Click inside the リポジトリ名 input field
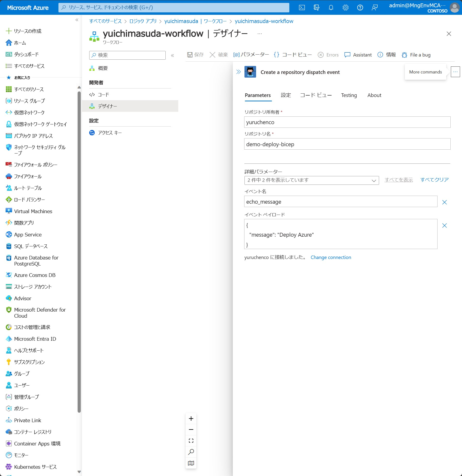Image resolution: width=462 pixels, height=476 pixels. (x=347, y=144)
